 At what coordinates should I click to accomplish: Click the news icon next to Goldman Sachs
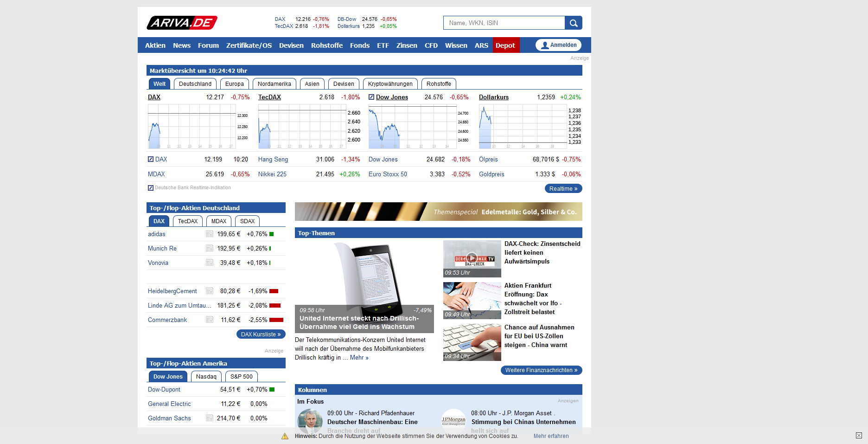(x=210, y=418)
